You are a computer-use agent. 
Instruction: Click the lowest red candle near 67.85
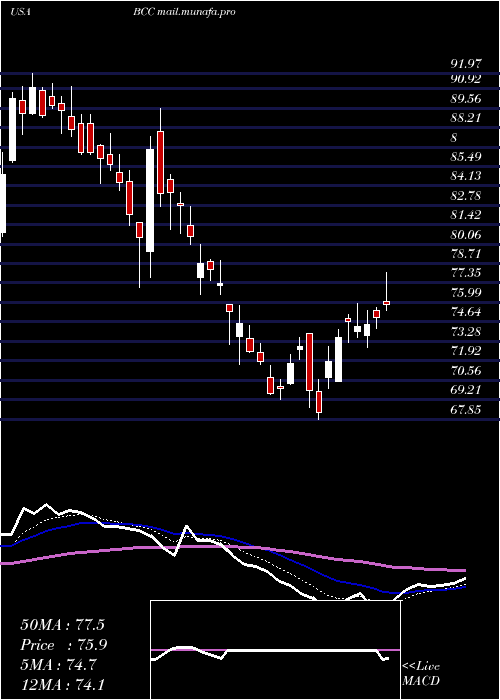coord(319,402)
